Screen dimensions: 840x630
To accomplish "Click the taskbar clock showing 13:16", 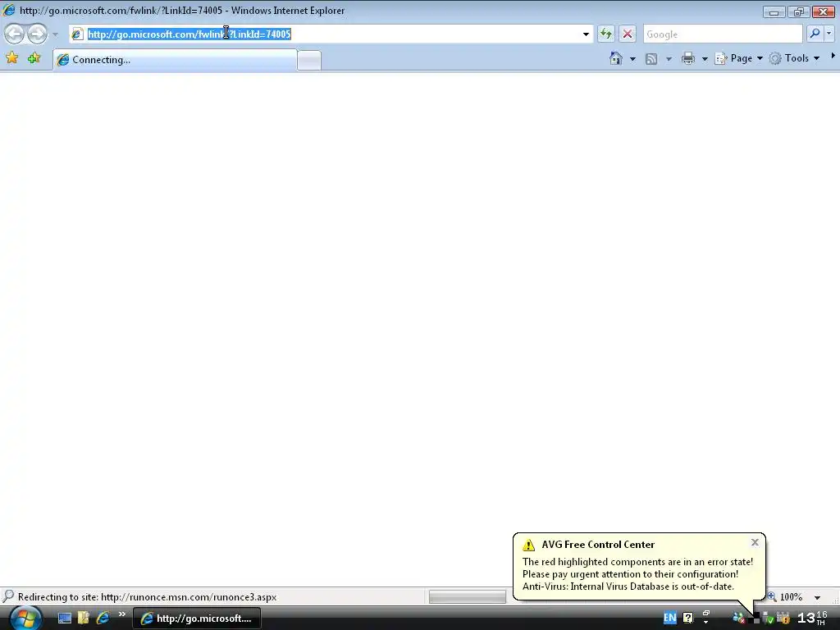I will (x=813, y=618).
